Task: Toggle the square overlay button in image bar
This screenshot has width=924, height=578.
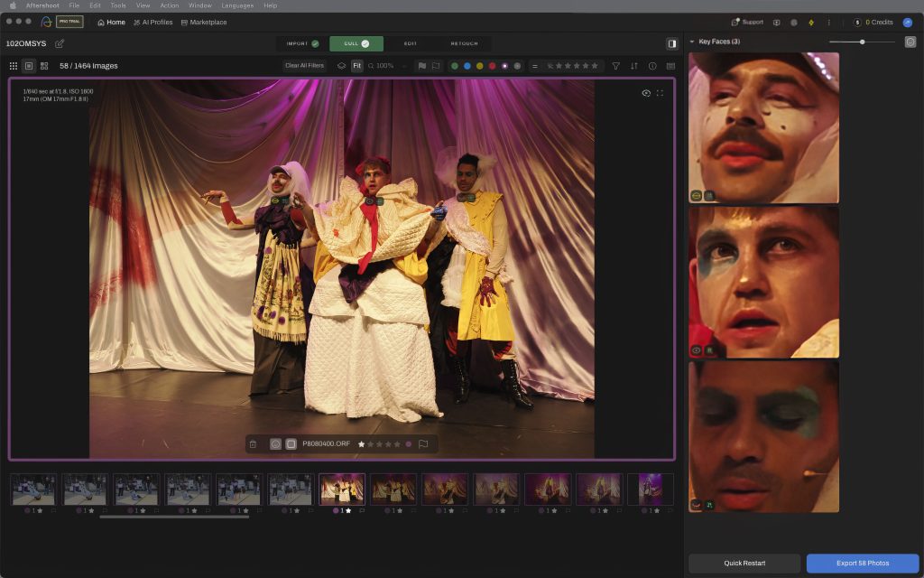Action: point(291,444)
